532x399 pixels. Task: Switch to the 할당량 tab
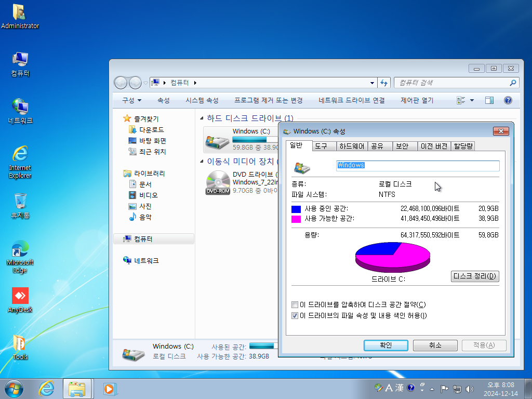pos(463,146)
